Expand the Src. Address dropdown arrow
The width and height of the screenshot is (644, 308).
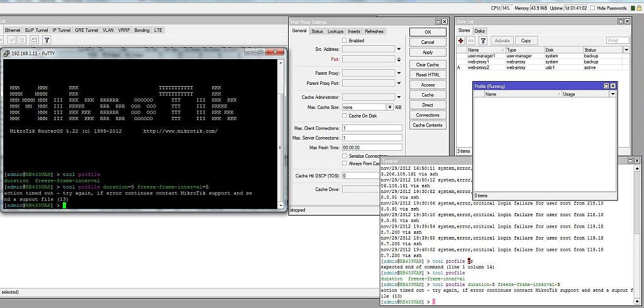399,49
